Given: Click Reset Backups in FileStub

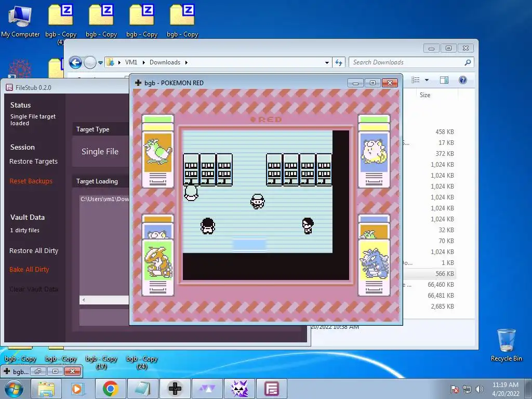Looking at the screenshot, I should click(x=31, y=181).
